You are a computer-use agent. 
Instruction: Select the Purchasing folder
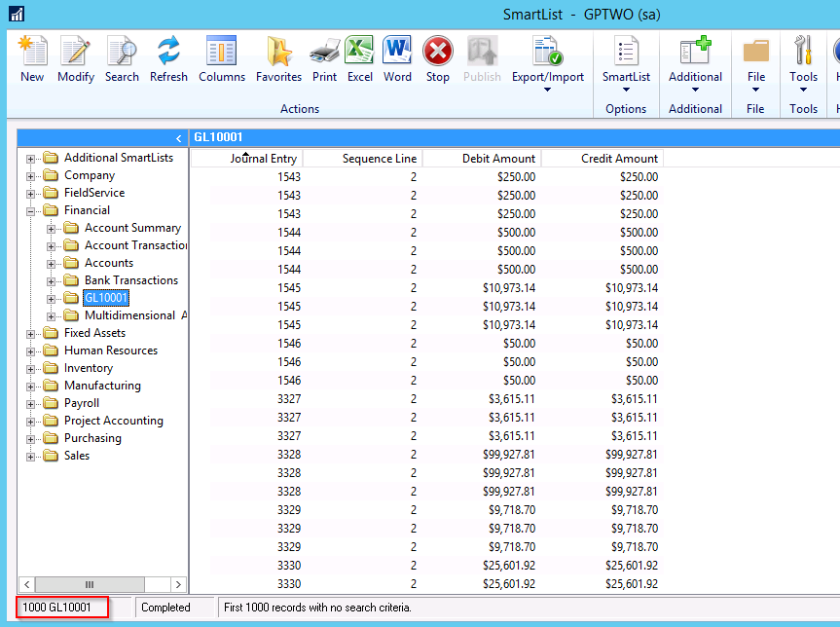92,438
